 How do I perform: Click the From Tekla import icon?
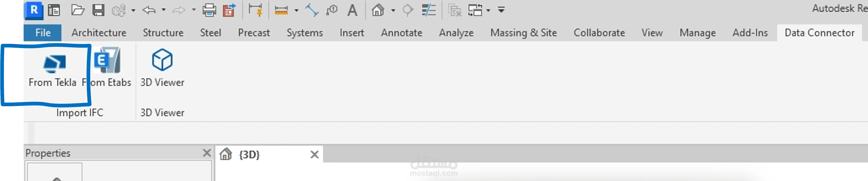(x=54, y=64)
